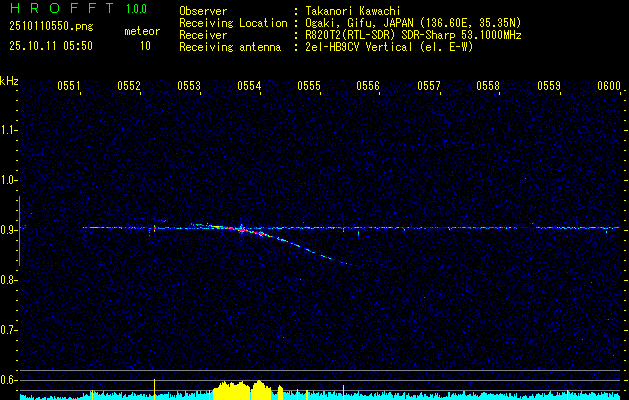Click the bright meteor echo head on spectrogram
Image resolution: width=629 pixels, height=400 pixels.
click(x=241, y=228)
